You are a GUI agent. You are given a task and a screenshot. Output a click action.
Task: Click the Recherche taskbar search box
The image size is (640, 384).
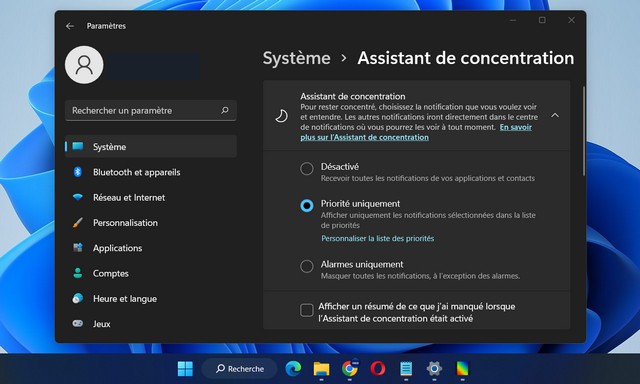pyautogui.click(x=240, y=369)
